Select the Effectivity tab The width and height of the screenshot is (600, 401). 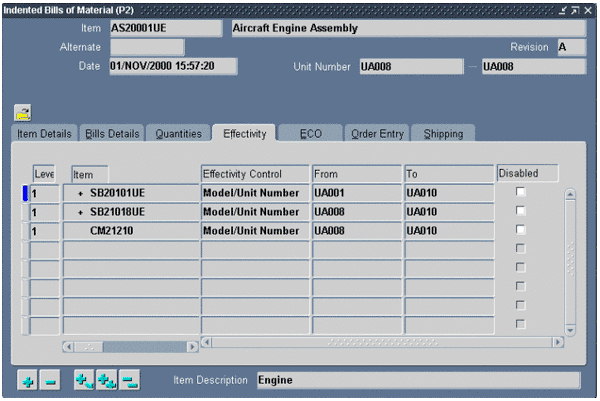click(x=245, y=134)
